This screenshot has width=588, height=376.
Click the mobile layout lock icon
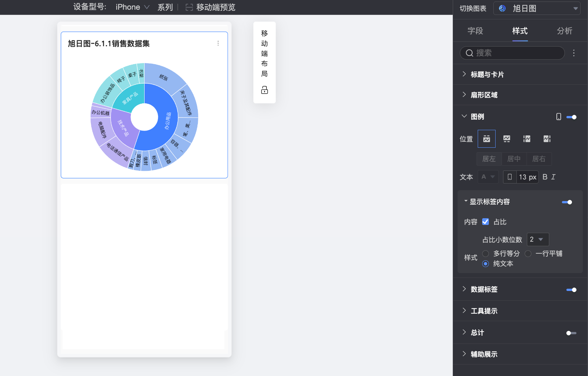[265, 90]
